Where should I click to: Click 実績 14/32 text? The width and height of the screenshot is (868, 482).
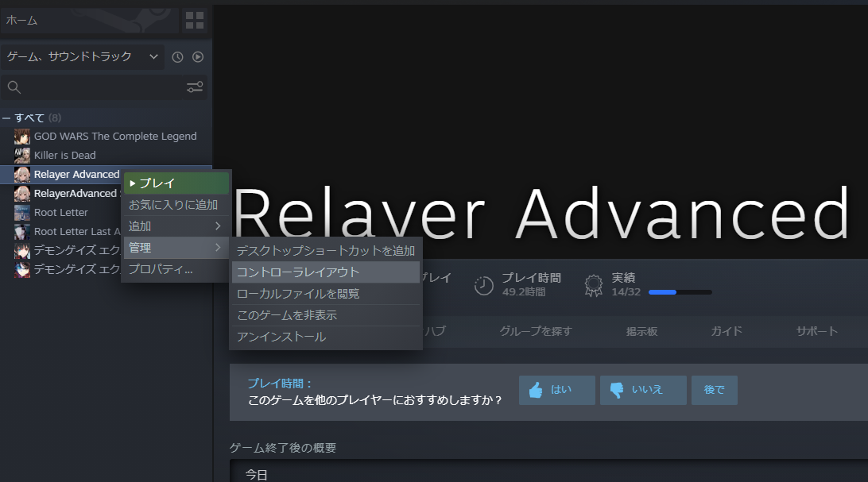tap(626, 284)
